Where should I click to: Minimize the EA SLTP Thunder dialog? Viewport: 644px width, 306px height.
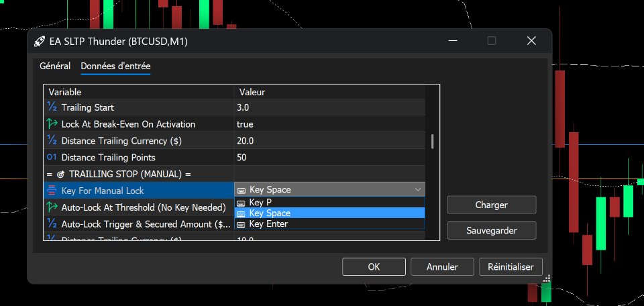point(453,41)
